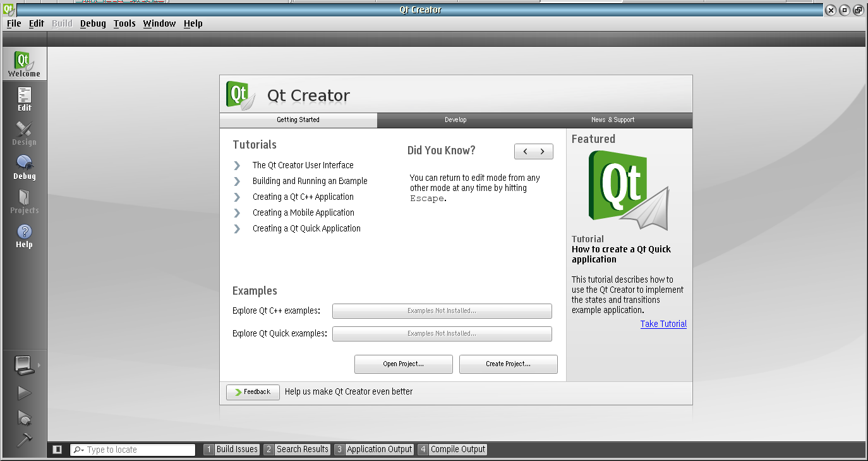Click the Qt window icon in title bar
The height and width of the screenshot is (461, 868).
pyautogui.click(x=8, y=9)
